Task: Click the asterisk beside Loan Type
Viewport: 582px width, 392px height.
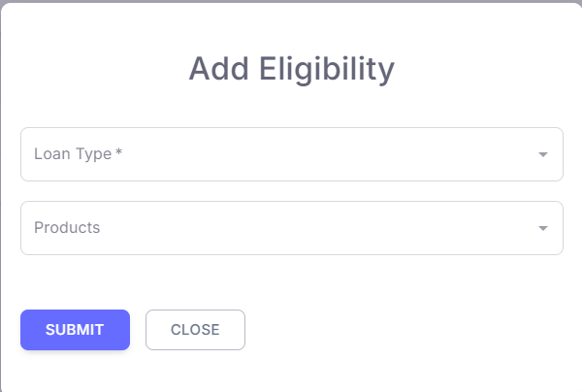Action: (x=118, y=152)
